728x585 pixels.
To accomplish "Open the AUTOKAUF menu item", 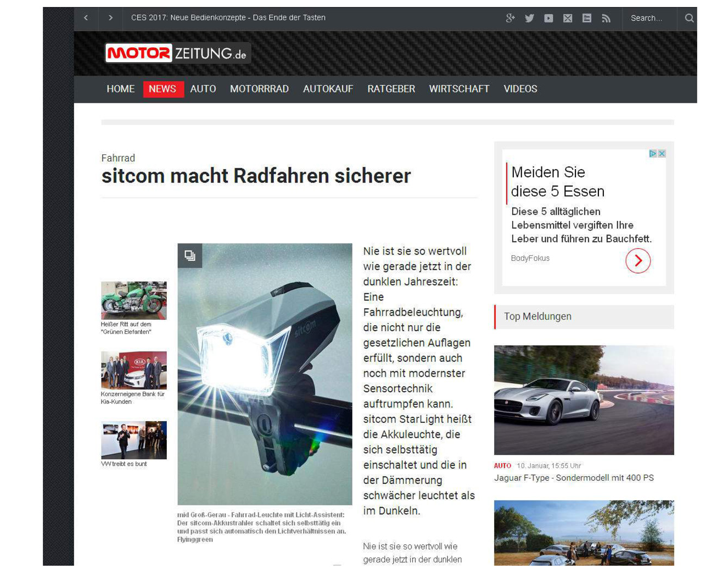I will pyautogui.click(x=328, y=89).
